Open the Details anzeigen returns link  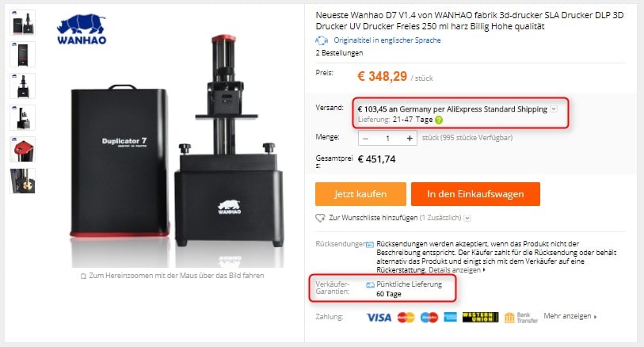click(x=457, y=270)
